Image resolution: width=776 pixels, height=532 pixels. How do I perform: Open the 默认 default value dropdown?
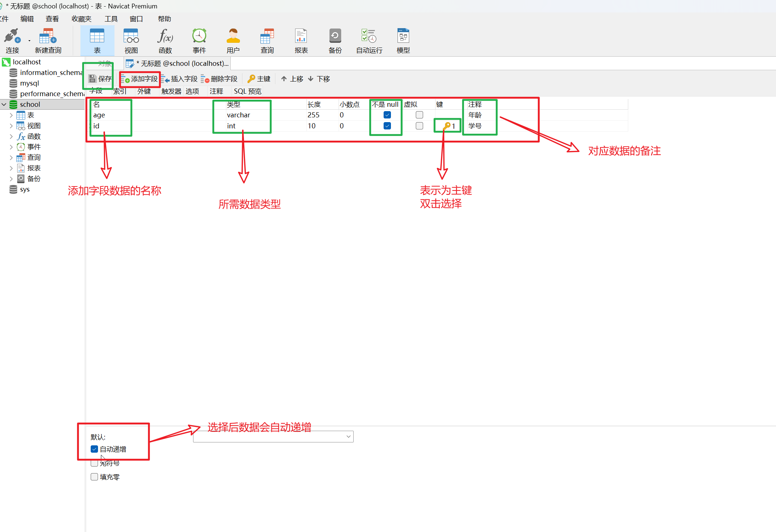tap(348, 437)
